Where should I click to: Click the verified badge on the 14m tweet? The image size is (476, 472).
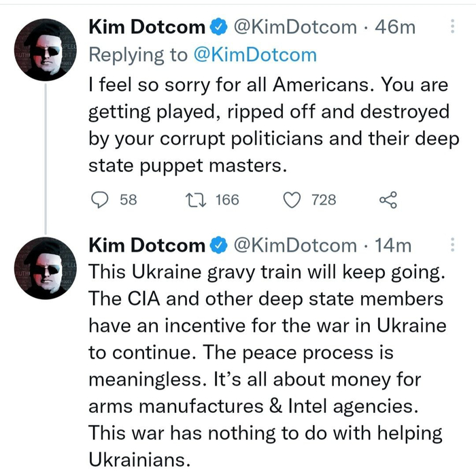click(219, 245)
